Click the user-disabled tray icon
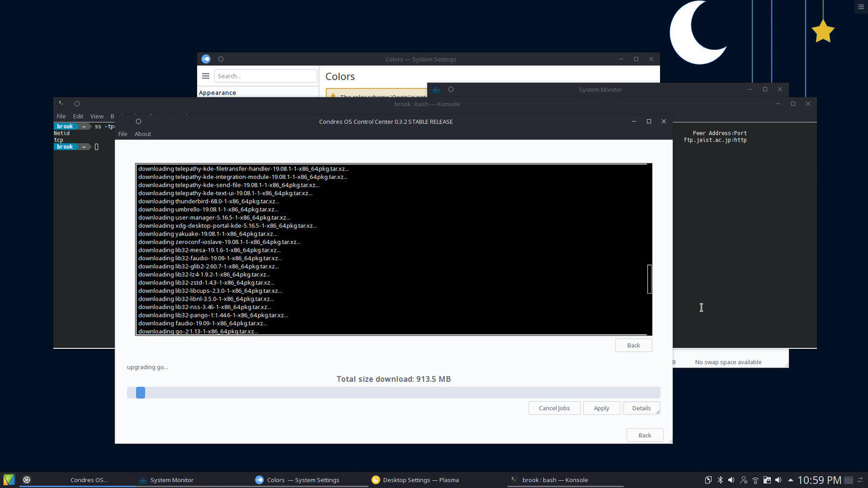Screen dimensions: 868x488 pyautogui.click(x=743, y=480)
